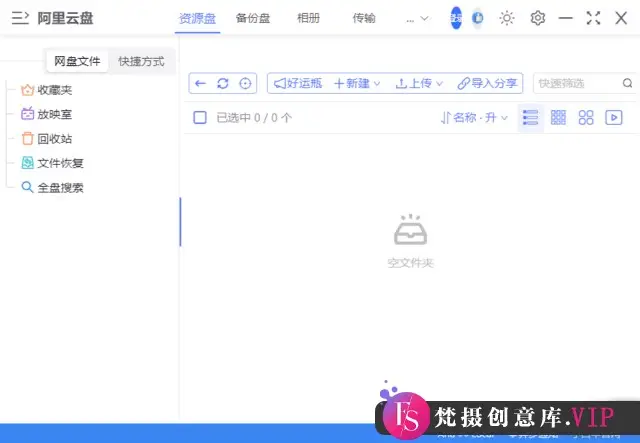Open 回收站 in sidebar
Image resolution: width=640 pixels, height=443 pixels.
[x=47, y=139]
